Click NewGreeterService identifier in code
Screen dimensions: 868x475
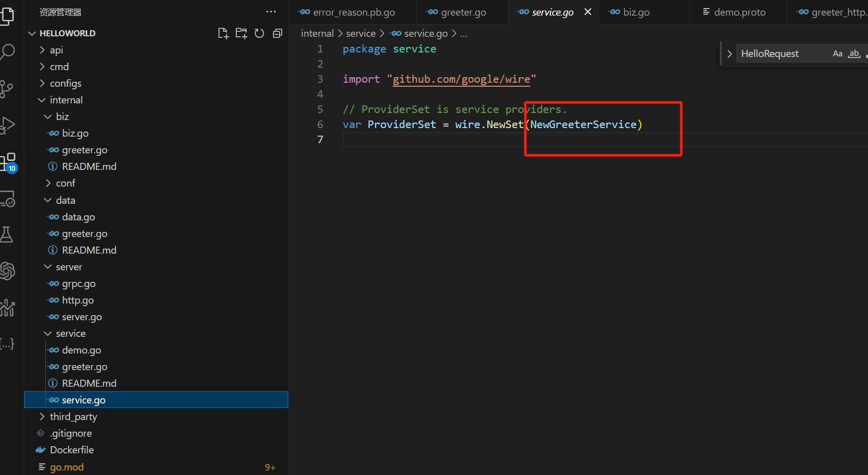(x=583, y=125)
